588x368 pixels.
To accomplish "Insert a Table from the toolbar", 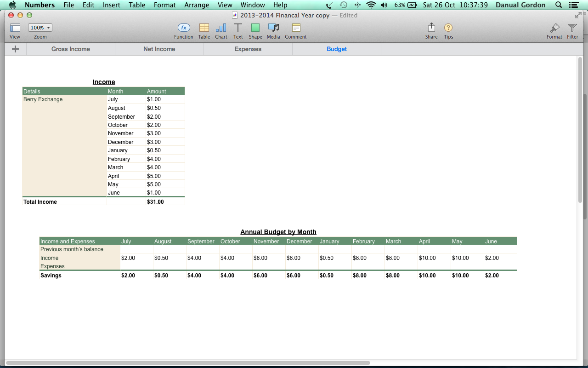I will 204,28.
